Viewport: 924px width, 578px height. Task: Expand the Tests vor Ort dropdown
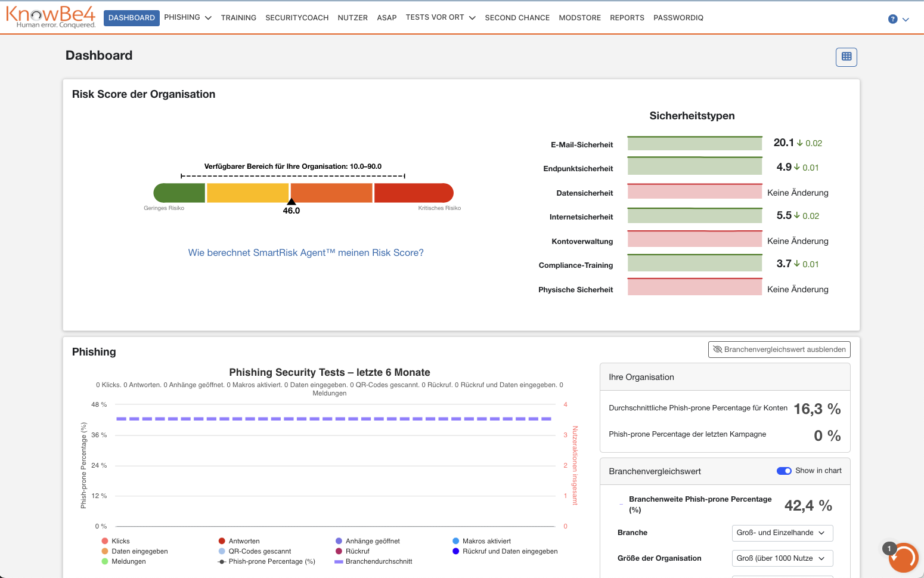(441, 17)
